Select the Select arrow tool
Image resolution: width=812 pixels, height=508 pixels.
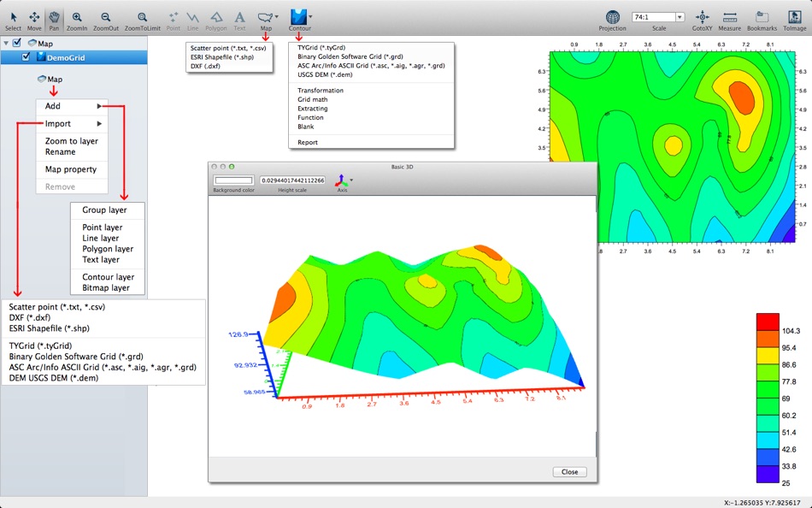13,21
